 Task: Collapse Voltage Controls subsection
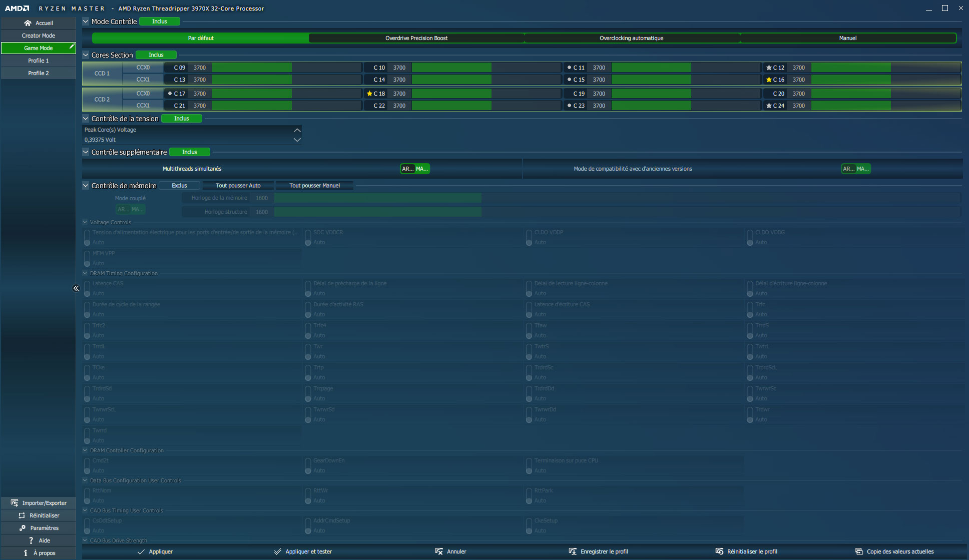point(85,222)
